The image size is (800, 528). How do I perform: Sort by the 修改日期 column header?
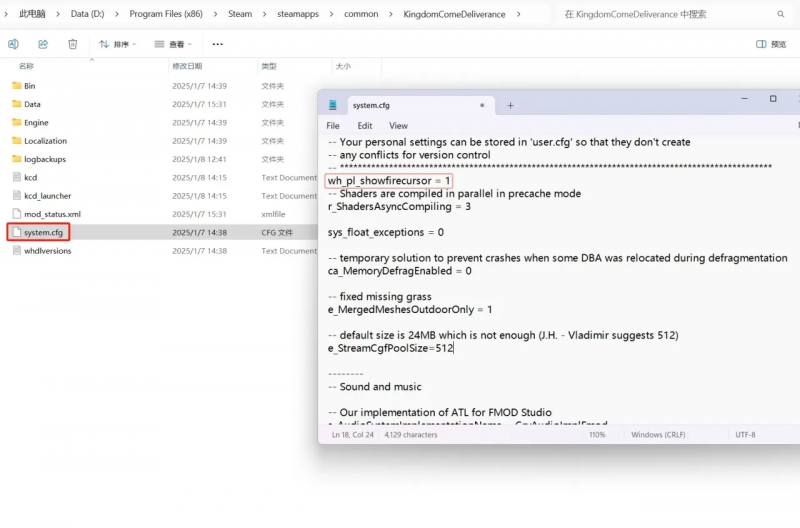point(187,66)
